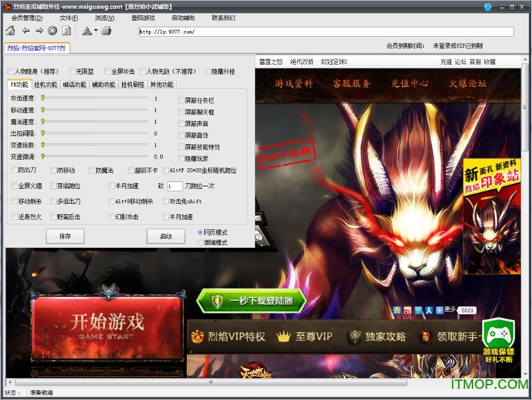Toggle 屏蔽聊天框 checkbox
532x400 pixels.
[x=181, y=112]
